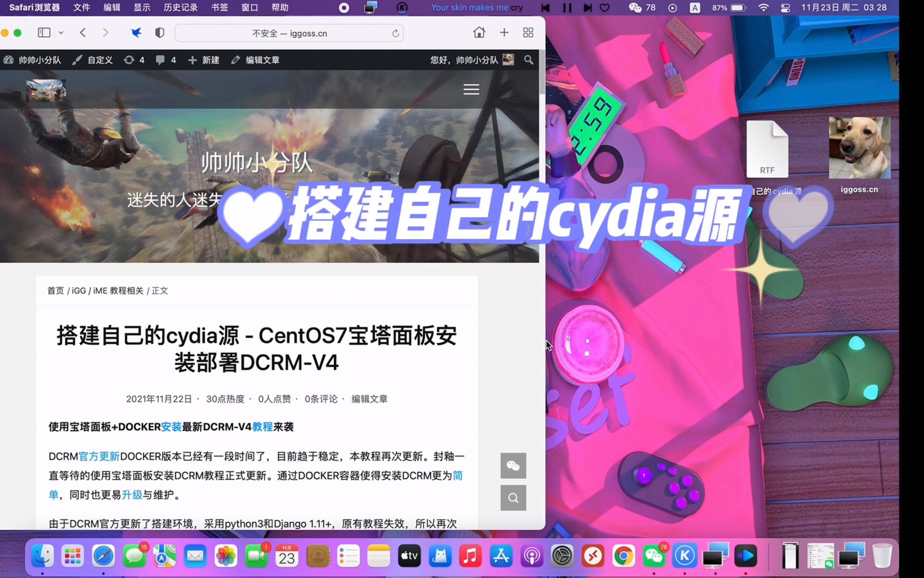Click the 安装 link in the subheading

(x=171, y=427)
